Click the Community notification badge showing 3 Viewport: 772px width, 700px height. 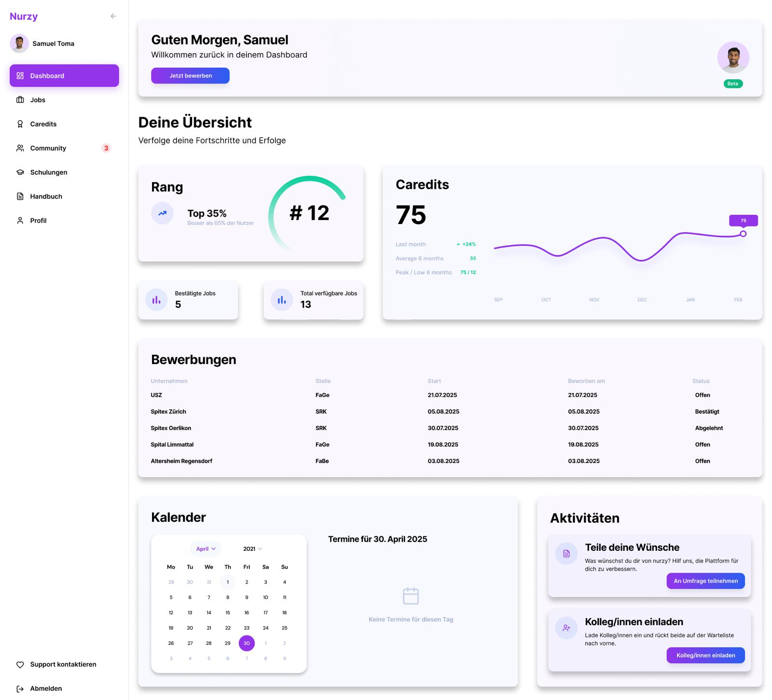click(x=106, y=148)
